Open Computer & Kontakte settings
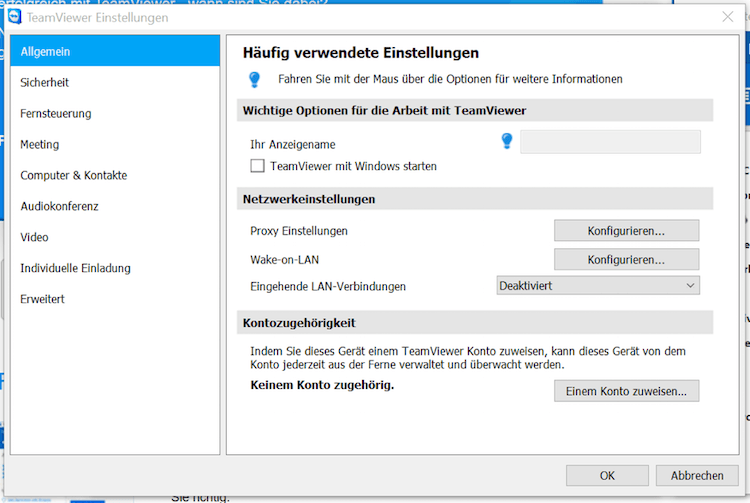 coord(115,175)
